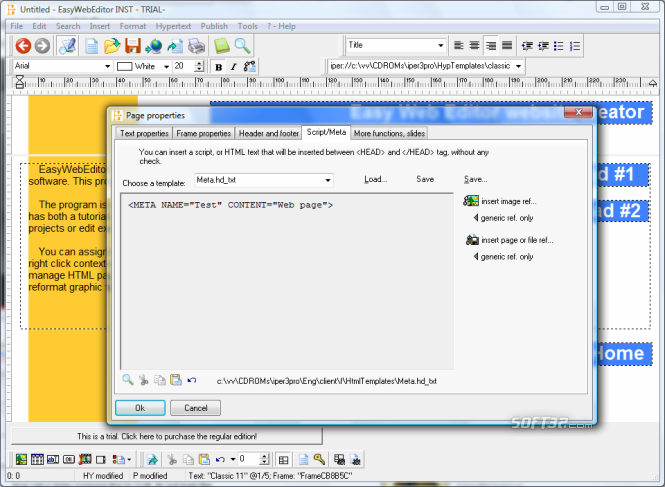Click the bottom toolbar value 0 stepper

pyautogui.click(x=264, y=459)
